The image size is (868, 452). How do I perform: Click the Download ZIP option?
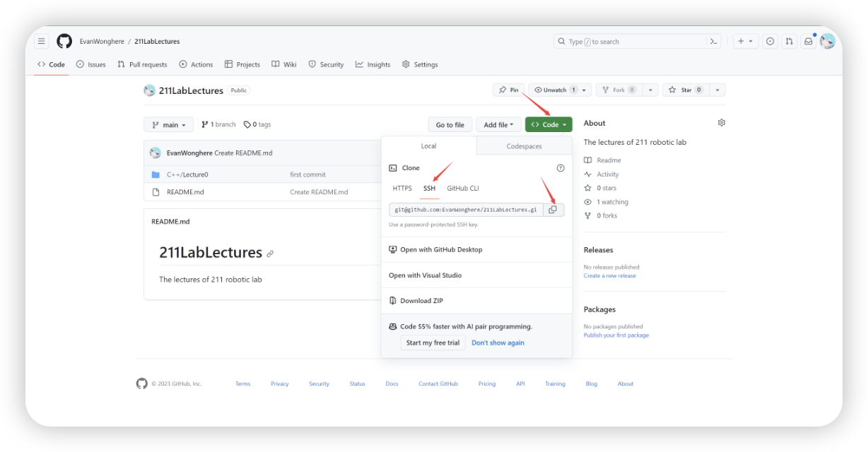pyautogui.click(x=422, y=301)
